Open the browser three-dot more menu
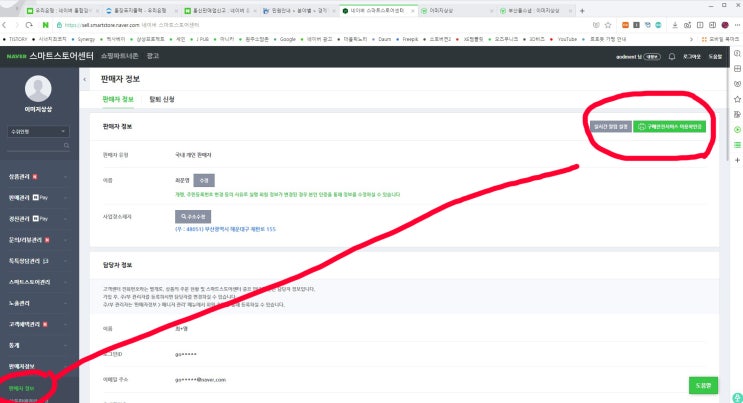 [x=737, y=25]
